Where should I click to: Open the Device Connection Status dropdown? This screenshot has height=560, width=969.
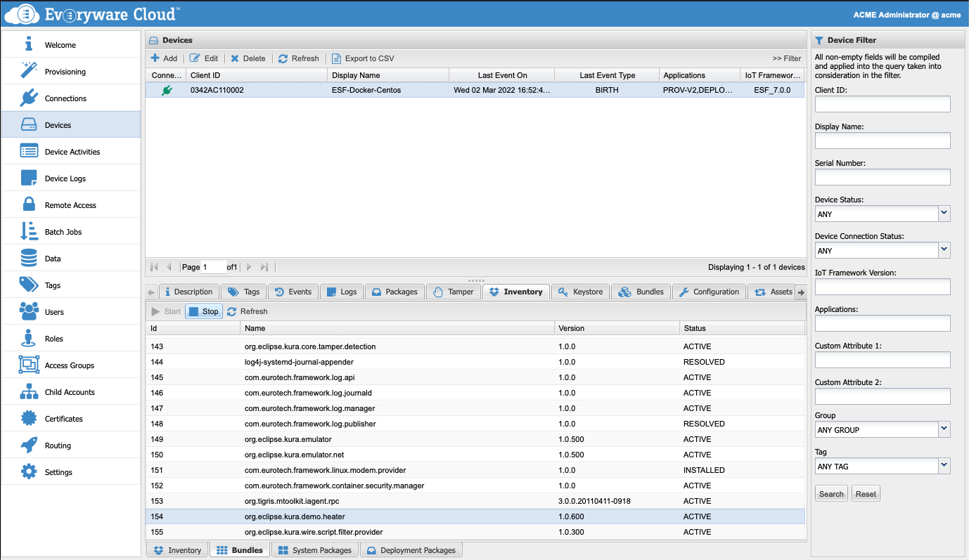944,250
